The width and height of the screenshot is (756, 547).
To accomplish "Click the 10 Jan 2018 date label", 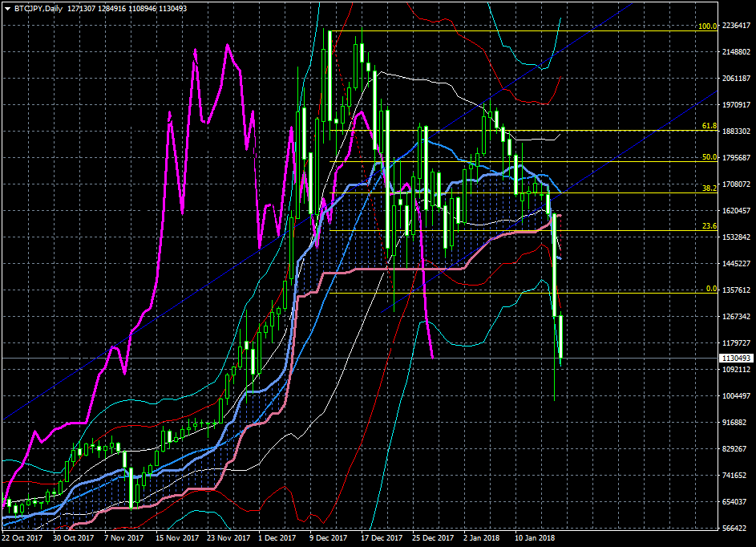I will pos(533,539).
